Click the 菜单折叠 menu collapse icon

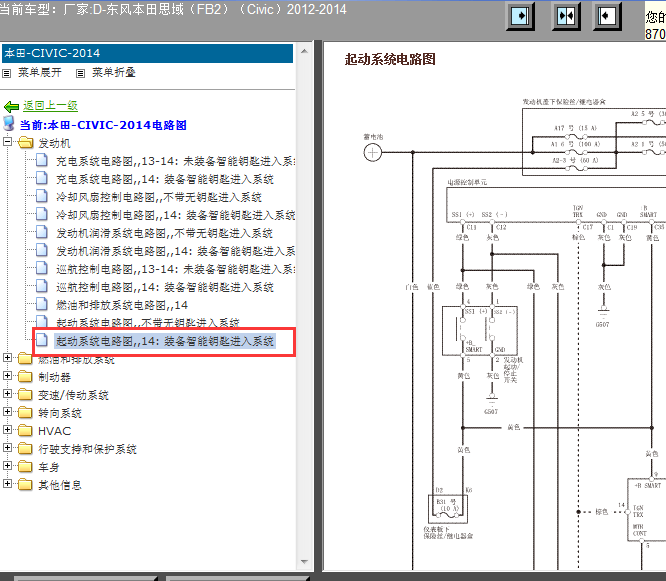[80, 73]
